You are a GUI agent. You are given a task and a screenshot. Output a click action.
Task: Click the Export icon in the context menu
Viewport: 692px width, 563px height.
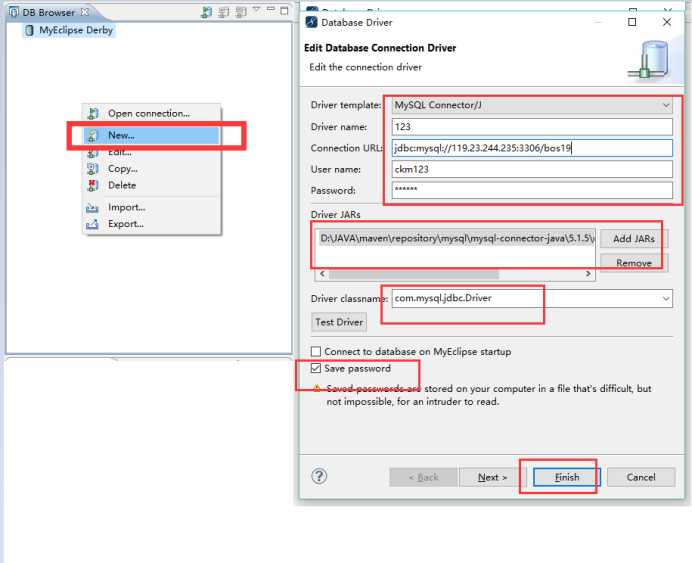(x=92, y=224)
